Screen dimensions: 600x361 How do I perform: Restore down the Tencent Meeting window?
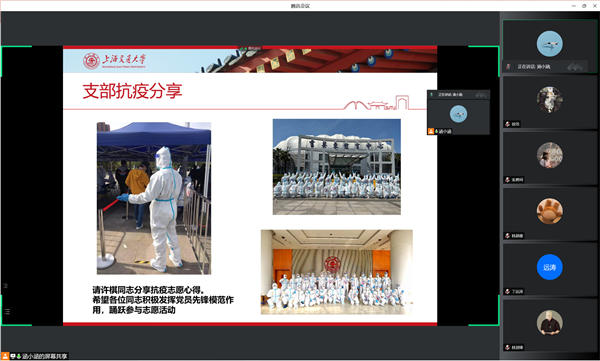pyautogui.click(x=584, y=6)
